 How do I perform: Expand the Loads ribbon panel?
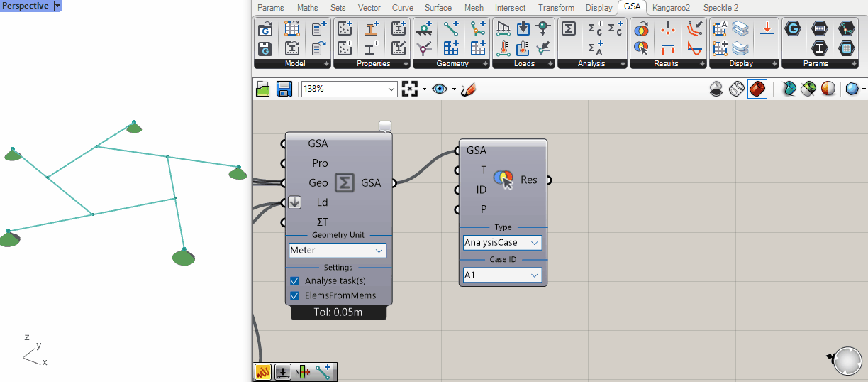(551, 64)
